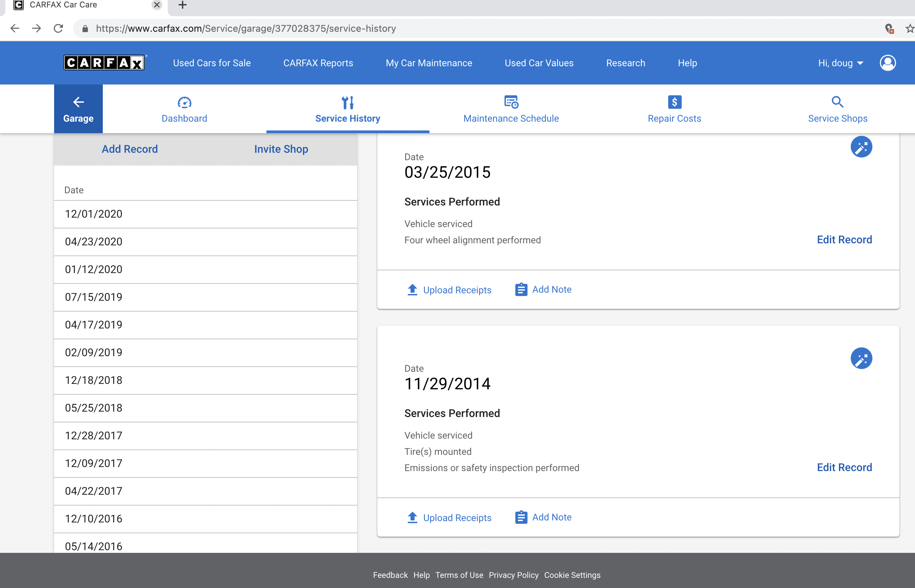
Task: Select the 12/01/2020 date row
Action: click(x=206, y=214)
